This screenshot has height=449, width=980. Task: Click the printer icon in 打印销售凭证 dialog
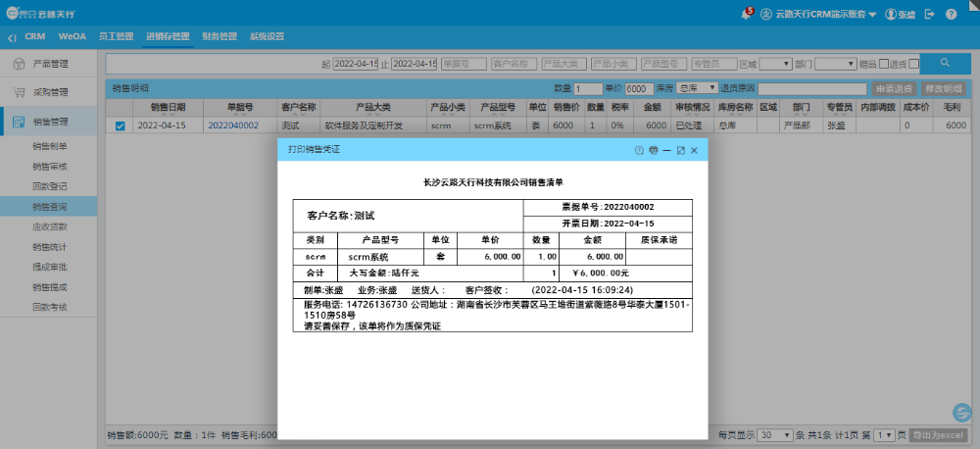[653, 150]
